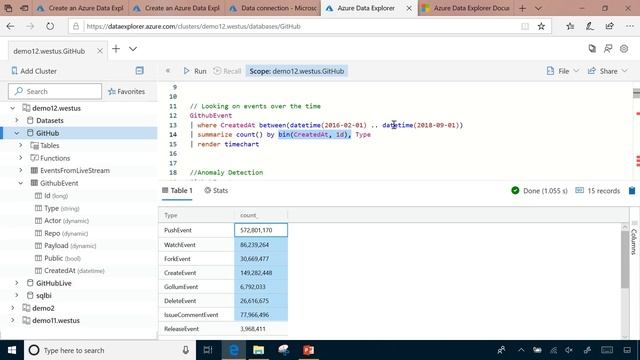
Task: Add a new query tab
Action: point(116,49)
